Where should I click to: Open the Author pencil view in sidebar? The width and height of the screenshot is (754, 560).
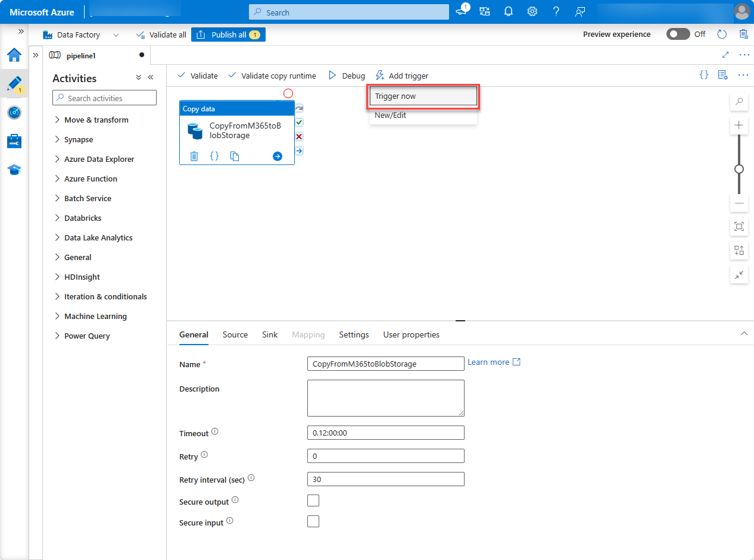(14, 83)
